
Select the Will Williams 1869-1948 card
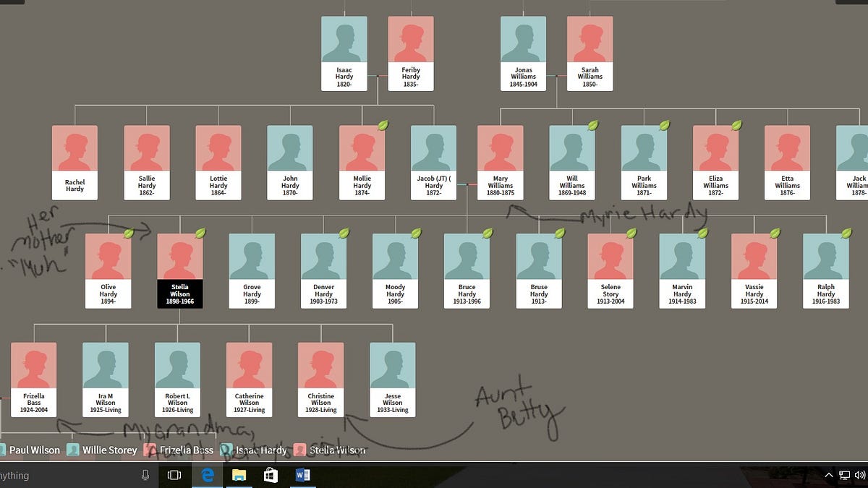[572, 163]
